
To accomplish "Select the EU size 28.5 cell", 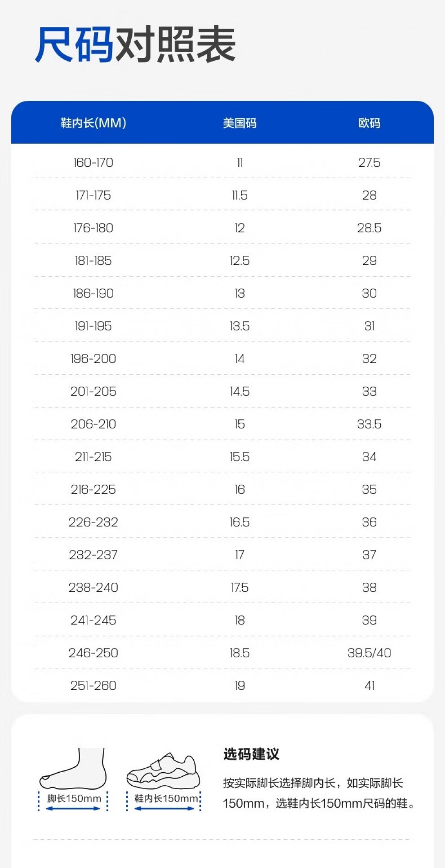I will (x=369, y=228).
